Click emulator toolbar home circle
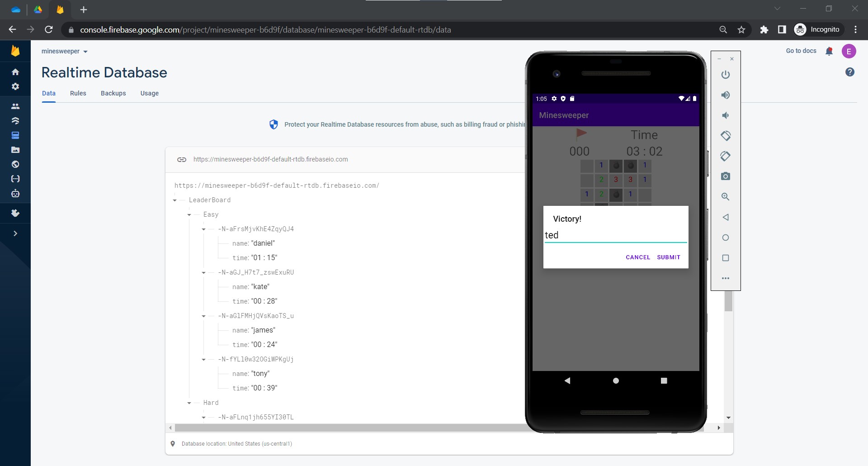This screenshot has width=868, height=466. pyautogui.click(x=726, y=238)
